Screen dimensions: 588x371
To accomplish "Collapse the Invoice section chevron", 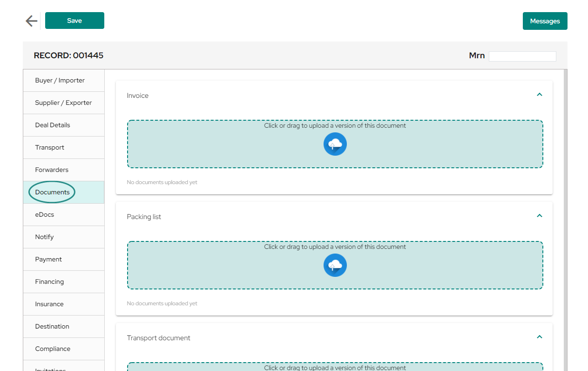I will 540,95.
